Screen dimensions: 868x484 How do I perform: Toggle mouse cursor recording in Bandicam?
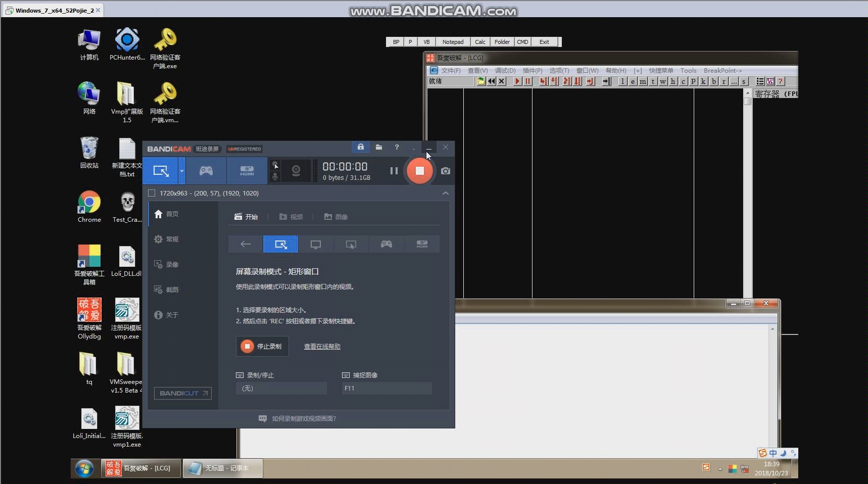pyautogui.click(x=275, y=165)
